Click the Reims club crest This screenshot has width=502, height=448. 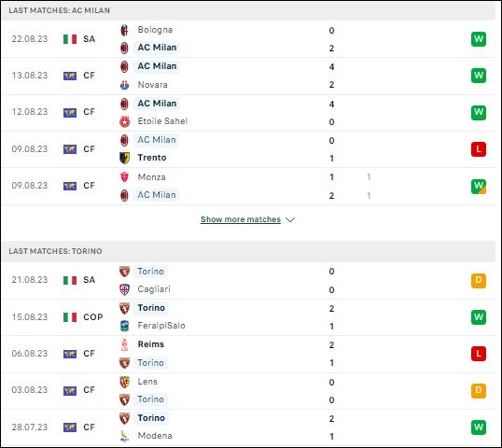(x=124, y=344)
